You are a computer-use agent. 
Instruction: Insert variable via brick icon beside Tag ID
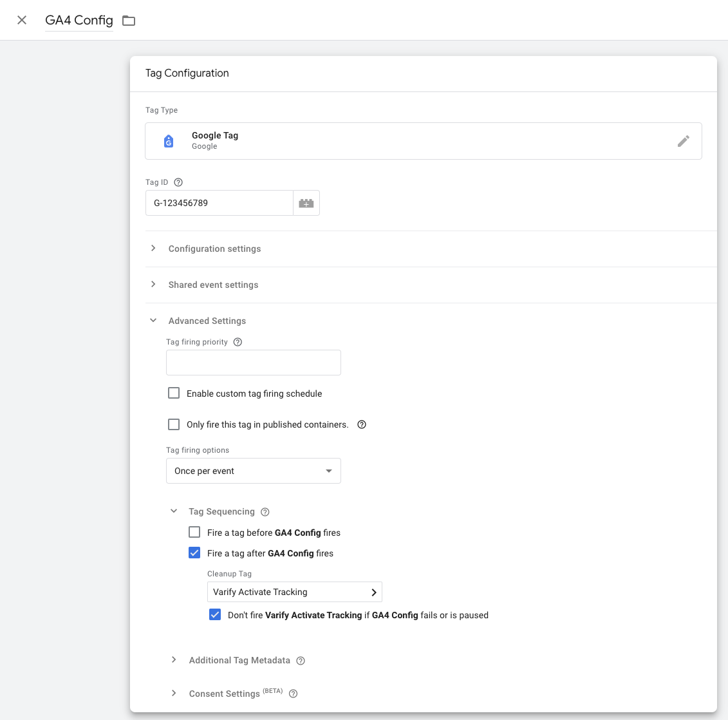[x=306, y=203]
